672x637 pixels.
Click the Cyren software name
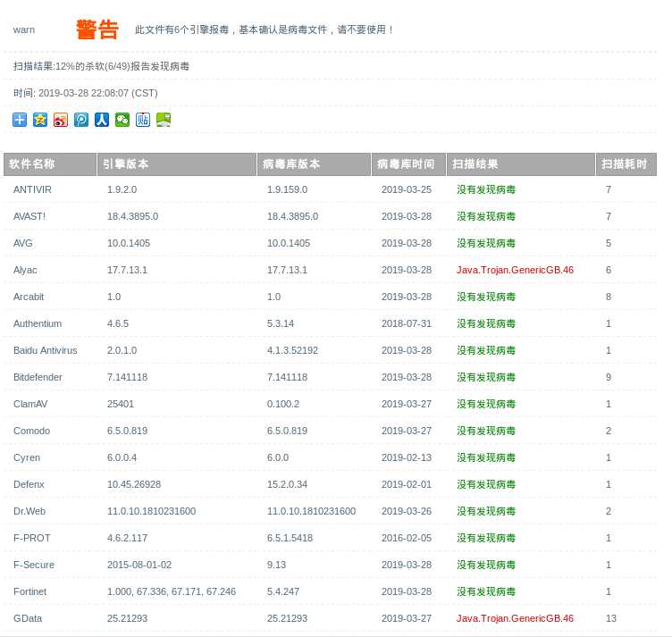27,457
